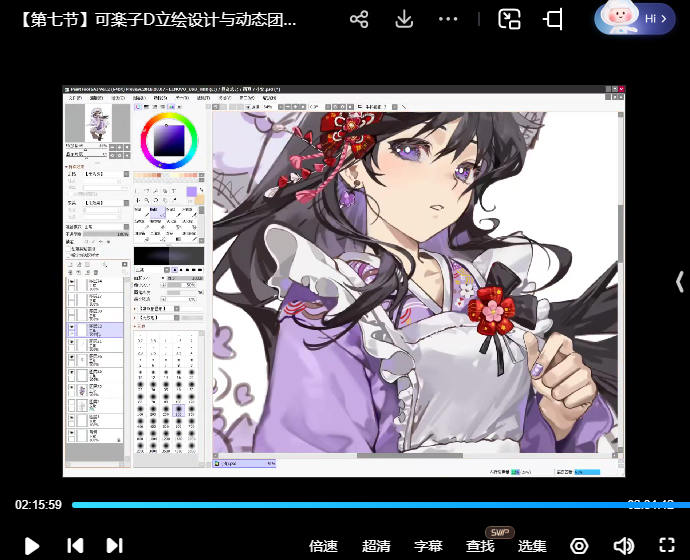Skip to the next video
Viewport: 690px width, 560px height.
point(114,545)
